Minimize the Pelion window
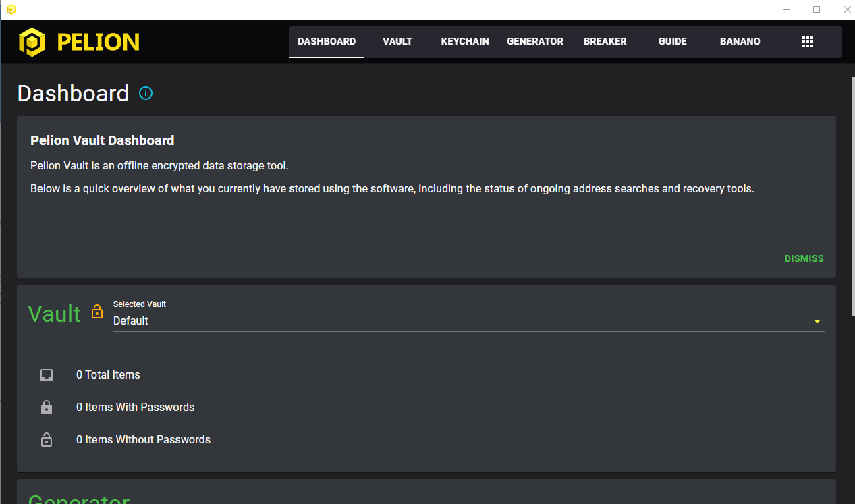 click(786, 9)
